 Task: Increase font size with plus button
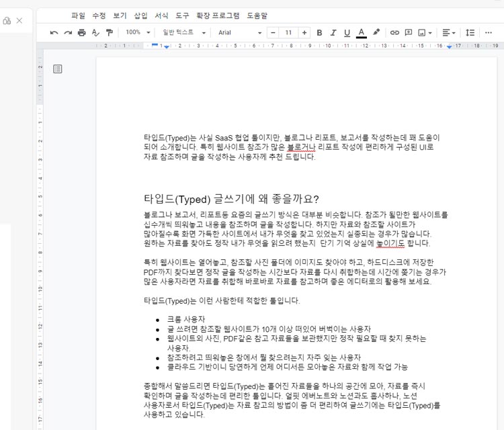(x=304, y=33)
